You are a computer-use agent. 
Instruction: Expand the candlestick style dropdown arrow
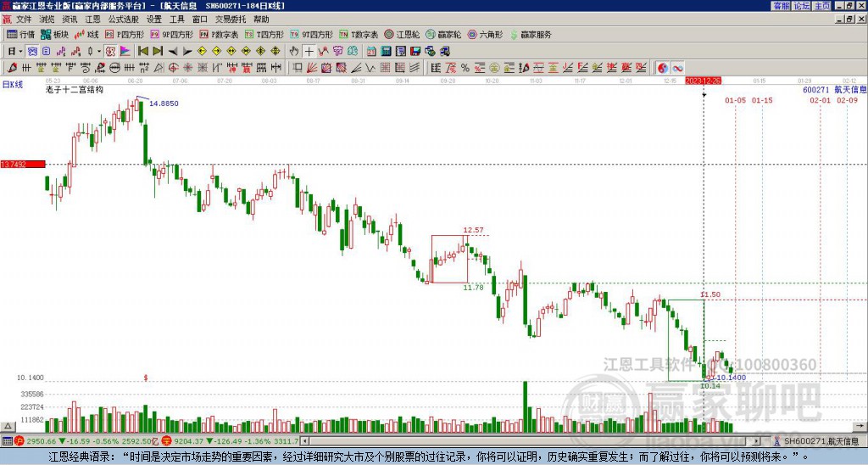coord(99,52)
